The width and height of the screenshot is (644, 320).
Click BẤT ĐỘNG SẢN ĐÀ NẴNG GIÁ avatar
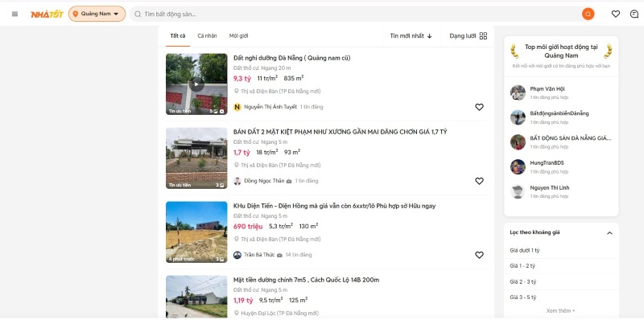(518, 142)
